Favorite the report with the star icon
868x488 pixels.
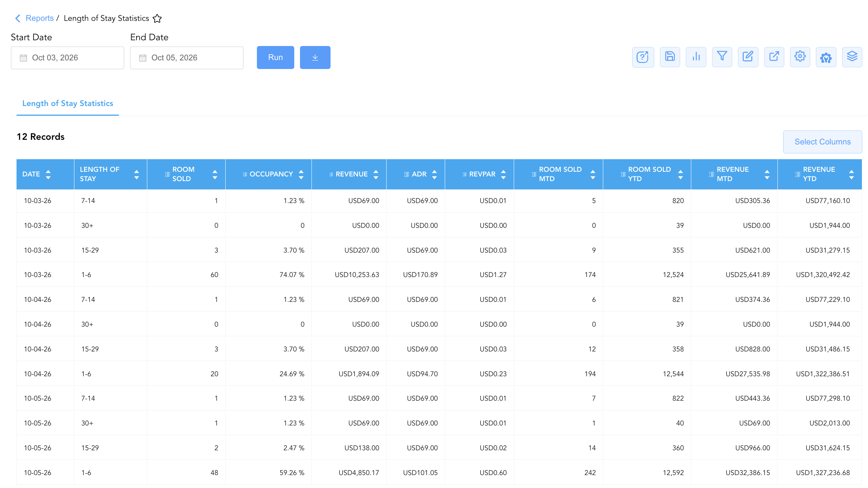157,18
